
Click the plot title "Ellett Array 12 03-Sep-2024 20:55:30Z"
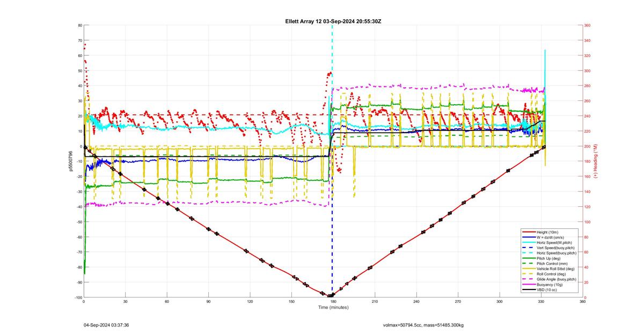[x=333, y=21]
